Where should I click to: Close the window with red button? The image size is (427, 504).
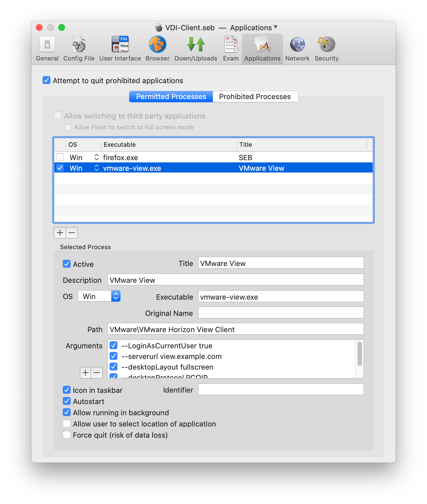tap(39, 27)
